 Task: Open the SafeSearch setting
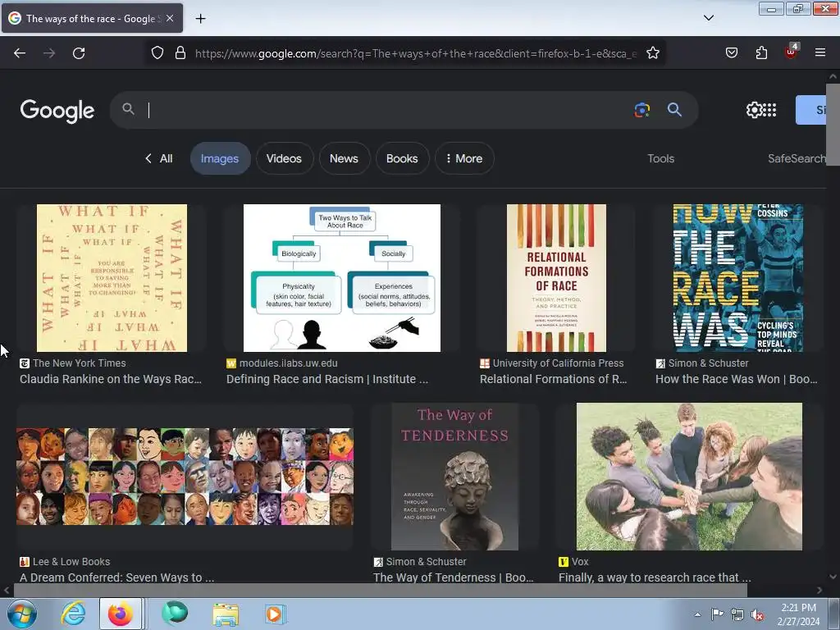tap(797, 158)
